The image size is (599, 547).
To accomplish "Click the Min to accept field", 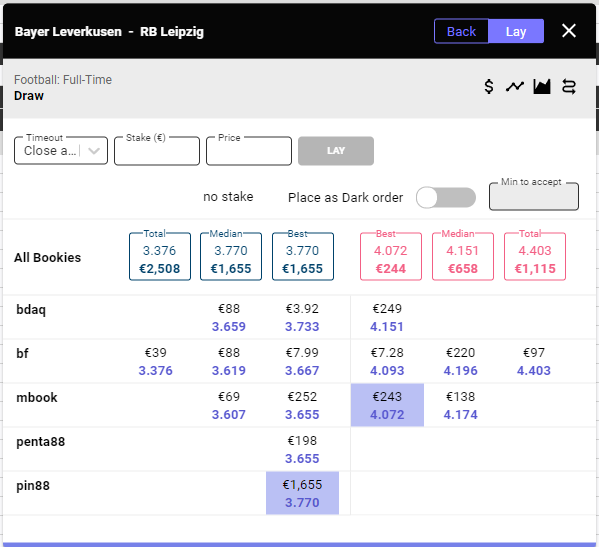I will (534, 196).
